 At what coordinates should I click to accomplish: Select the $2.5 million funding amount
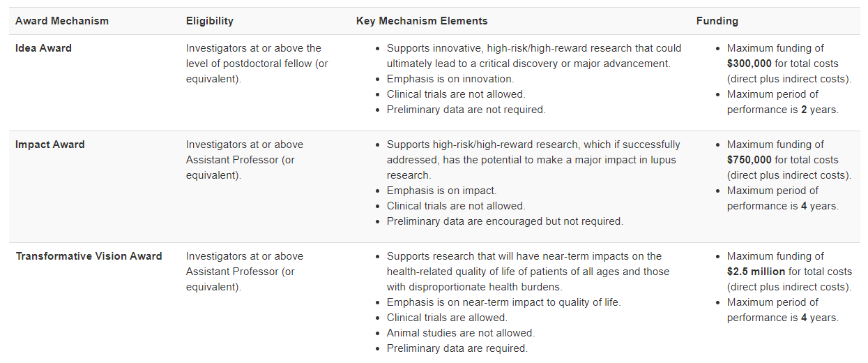click(x=756, y=272)
